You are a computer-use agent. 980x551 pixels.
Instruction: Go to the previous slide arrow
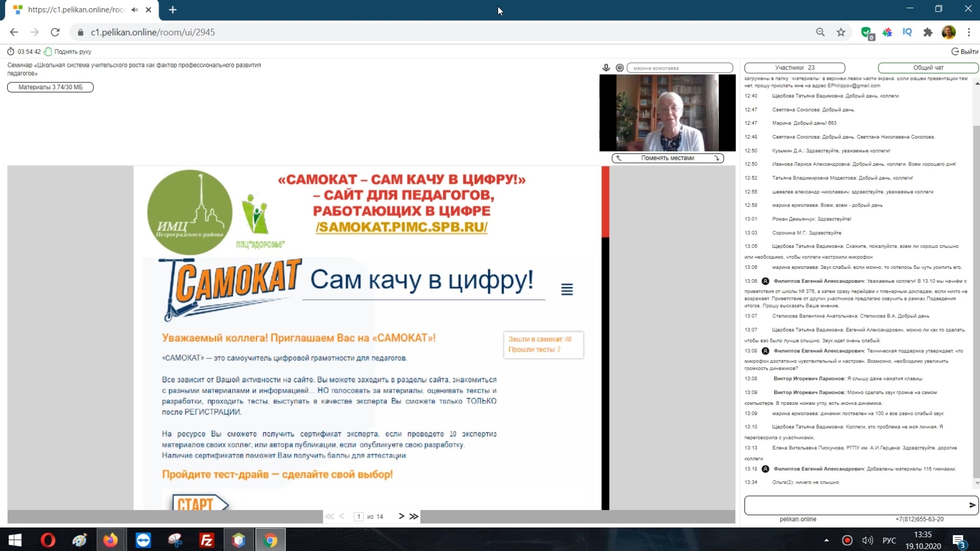click(x=342, y=516)
